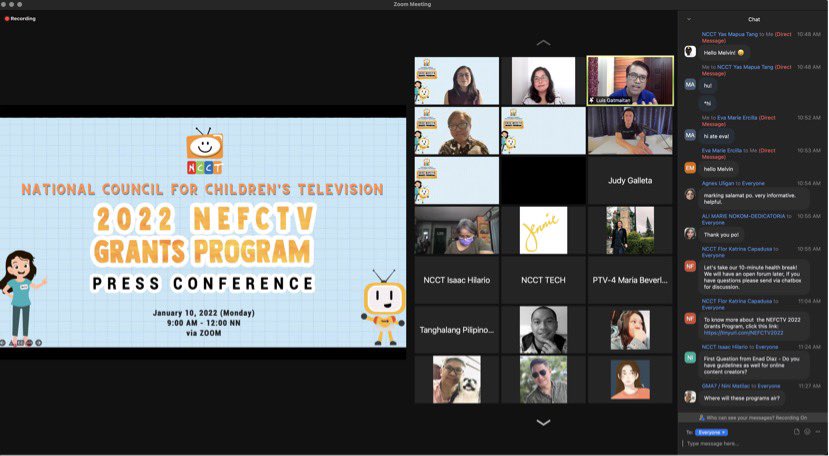Image resolution: width=829 pixels, height=456 pixels.
Task: Click the MA avatar beside 'hi ate eva!'
Action: click(690, 135)
